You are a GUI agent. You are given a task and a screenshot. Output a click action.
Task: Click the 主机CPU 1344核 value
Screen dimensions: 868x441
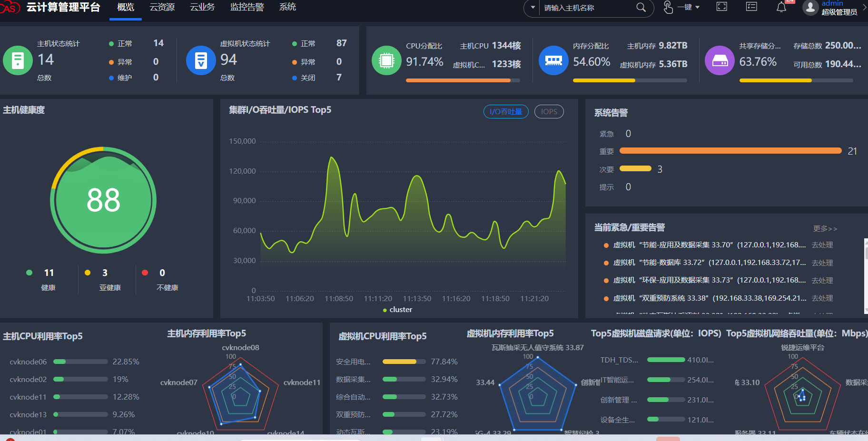(x=506, y=46)
